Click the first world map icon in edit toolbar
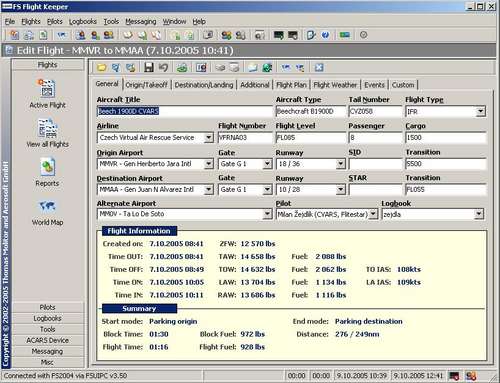Viewport: 500px width, 383px height. click(286, 68)
